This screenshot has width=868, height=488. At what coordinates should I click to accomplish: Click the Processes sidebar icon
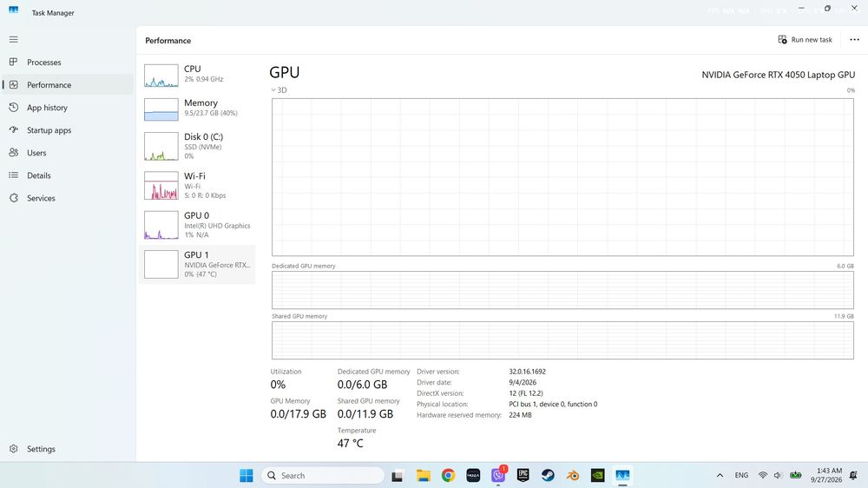(x=13, y=62)
